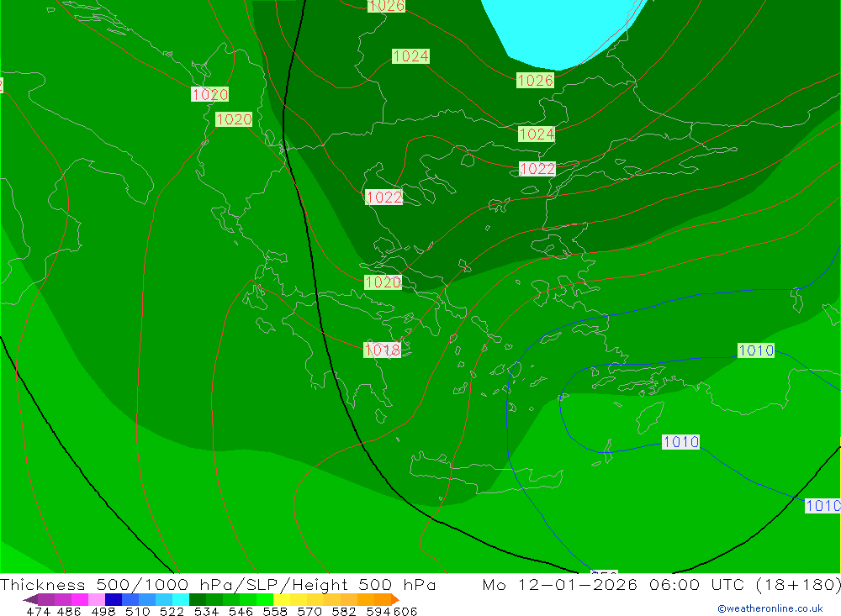Viewport: 841px width, 616px height.
Task: Click the legend value 558
Action: [275, 611]
